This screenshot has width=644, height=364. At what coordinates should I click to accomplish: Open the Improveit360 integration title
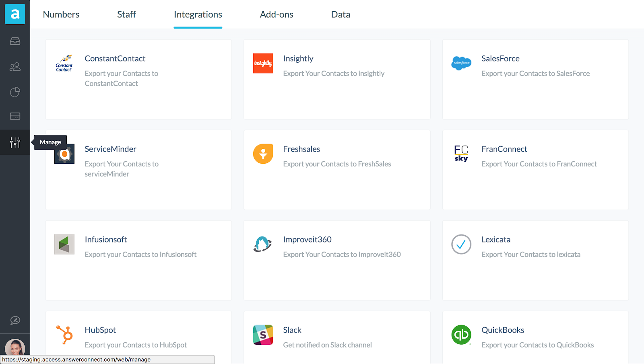click(308, 240)
